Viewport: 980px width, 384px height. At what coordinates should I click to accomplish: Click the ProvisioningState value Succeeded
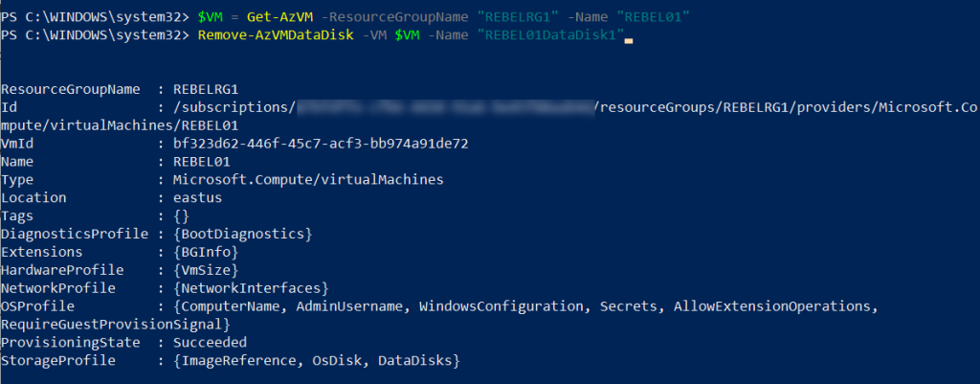211,342
